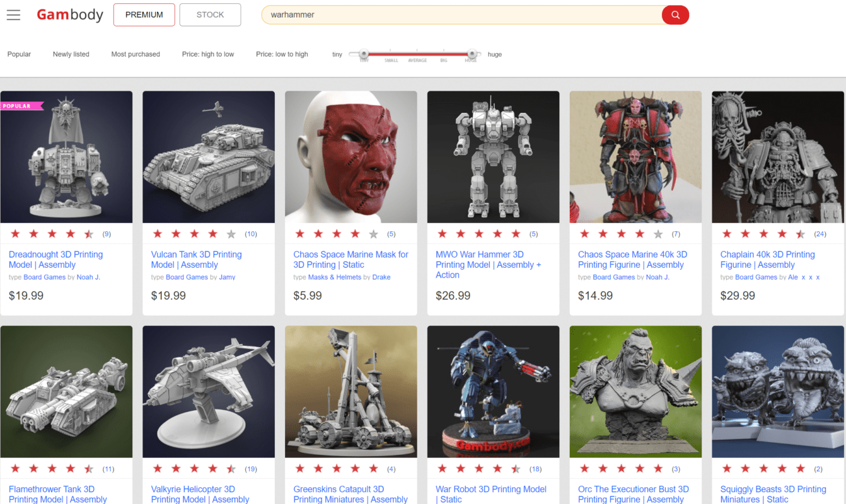Open Vulcan Tank product image
The width and height of the screenshot is (846, 504).
[x=209, y=157]
